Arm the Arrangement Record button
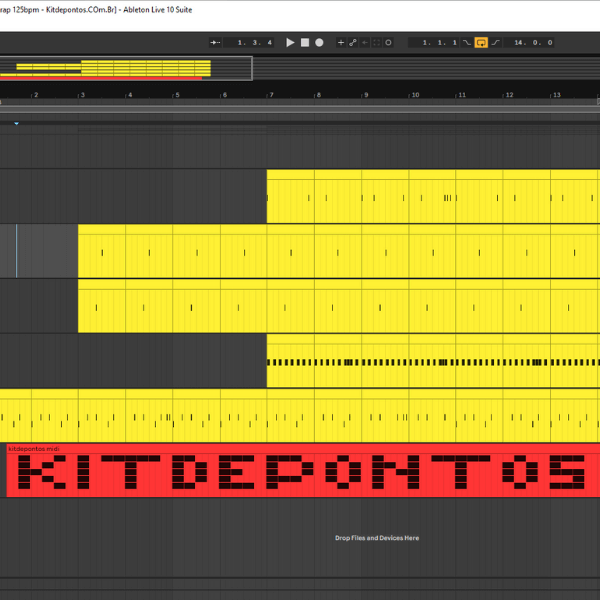 tap(319, 42)
